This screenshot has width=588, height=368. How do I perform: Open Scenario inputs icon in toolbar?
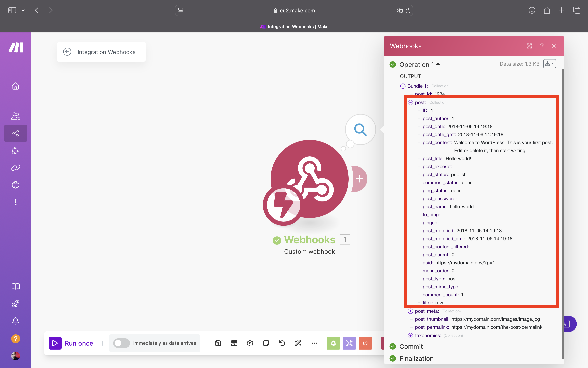(234, 343)
